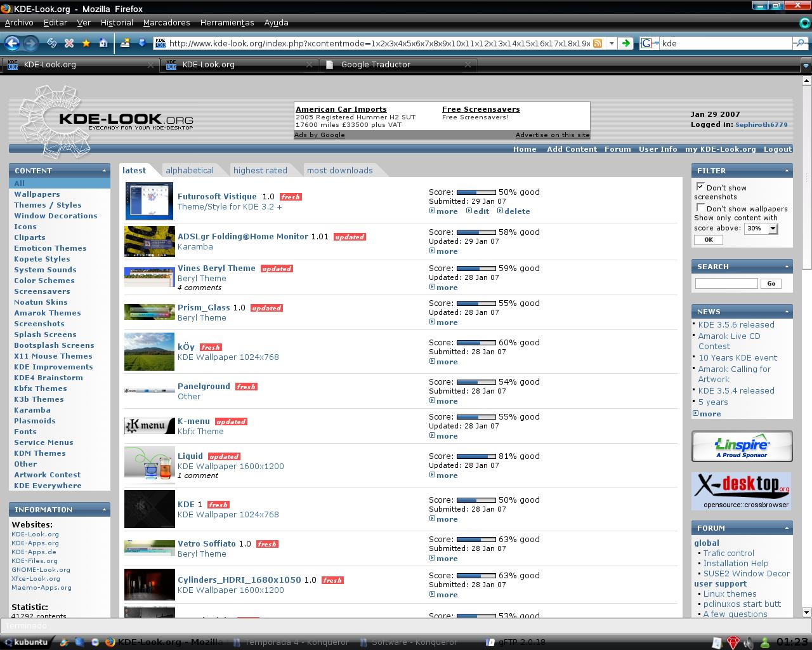Click the green Go arrow button
This screenshot has width=812, height=650.
click(626, 43)
